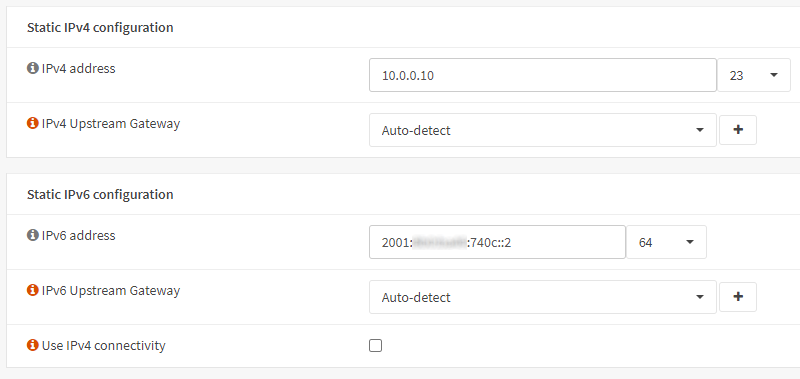The image size is (800, 379).
Task: Expand the IPv4 Upstream Gateway Auto-detect dropdown
Action: 543,130
